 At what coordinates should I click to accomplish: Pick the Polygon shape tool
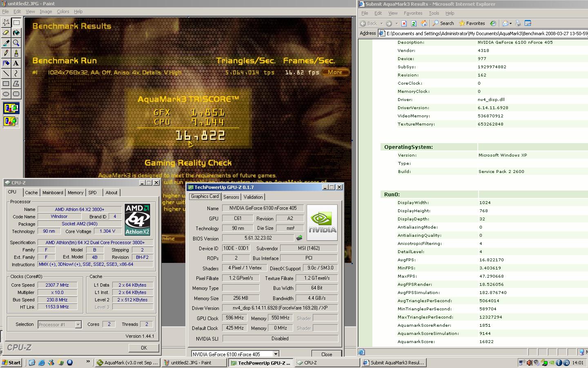tap(16, 84)
